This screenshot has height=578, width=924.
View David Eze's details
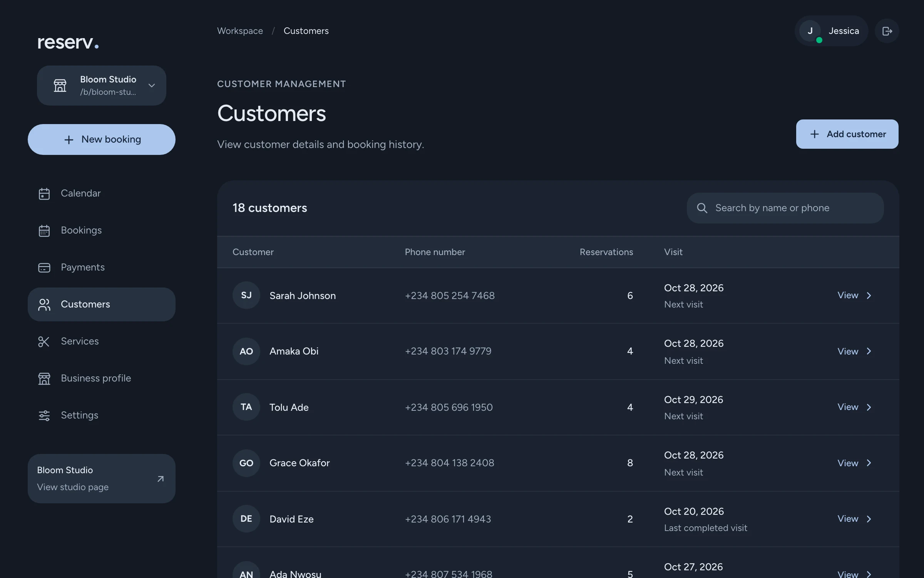[x=848, y=519]
